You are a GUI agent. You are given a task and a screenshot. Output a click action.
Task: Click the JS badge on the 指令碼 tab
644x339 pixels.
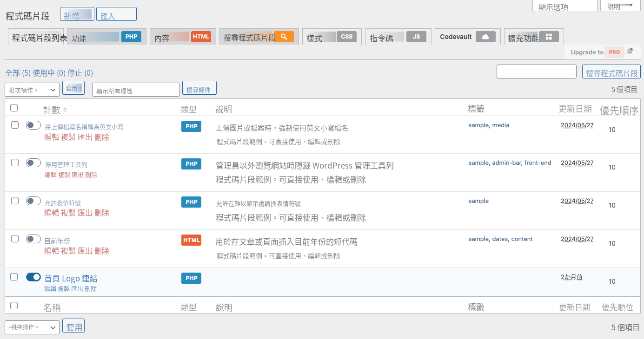(x=416, y=37)
